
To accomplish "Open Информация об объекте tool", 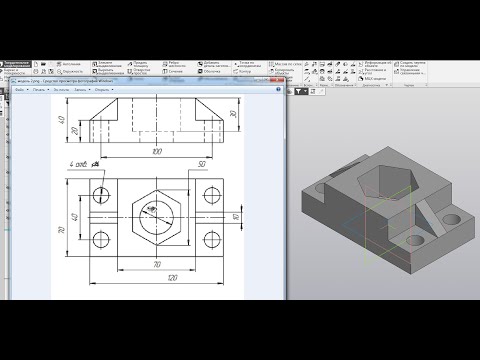I will coord(375,64).
